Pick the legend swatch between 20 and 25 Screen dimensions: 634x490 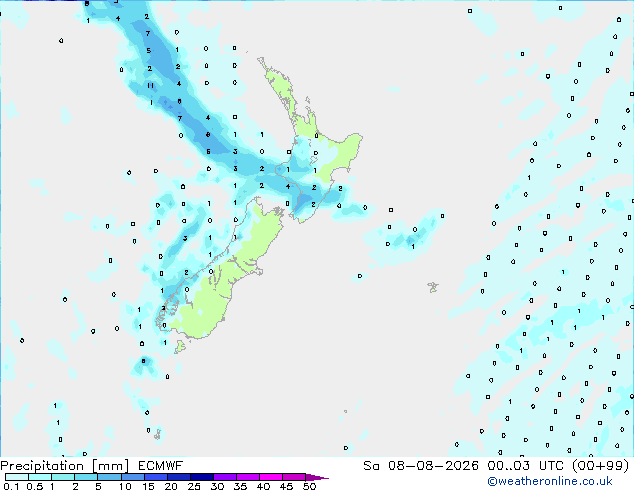coord(178,477)
